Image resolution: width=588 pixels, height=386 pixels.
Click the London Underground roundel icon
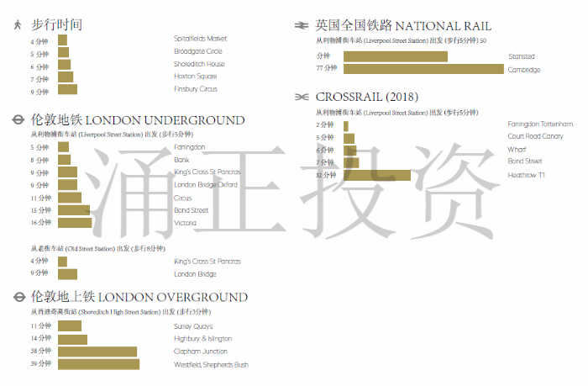pos(18,119)
